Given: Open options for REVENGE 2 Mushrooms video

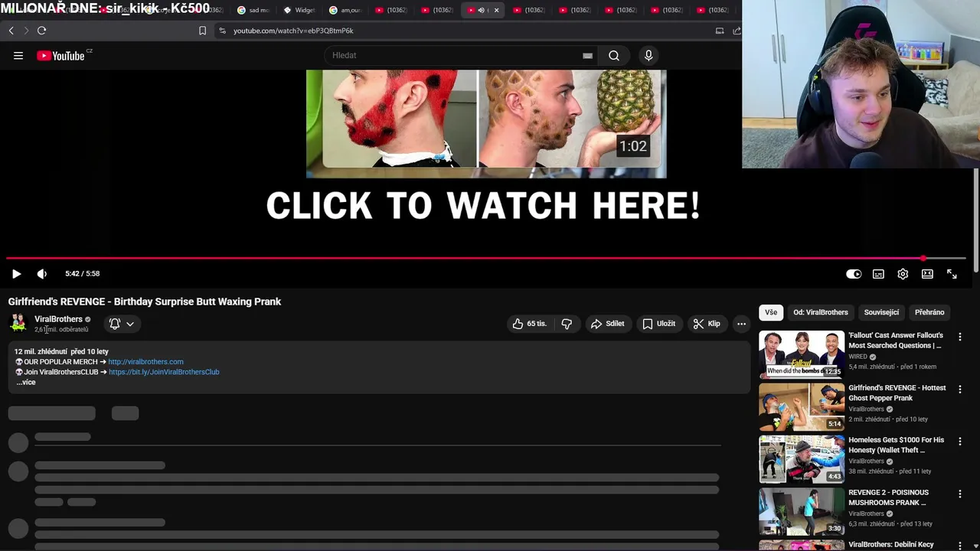Looking at the screenshot, I should click(x=960, y=494).
